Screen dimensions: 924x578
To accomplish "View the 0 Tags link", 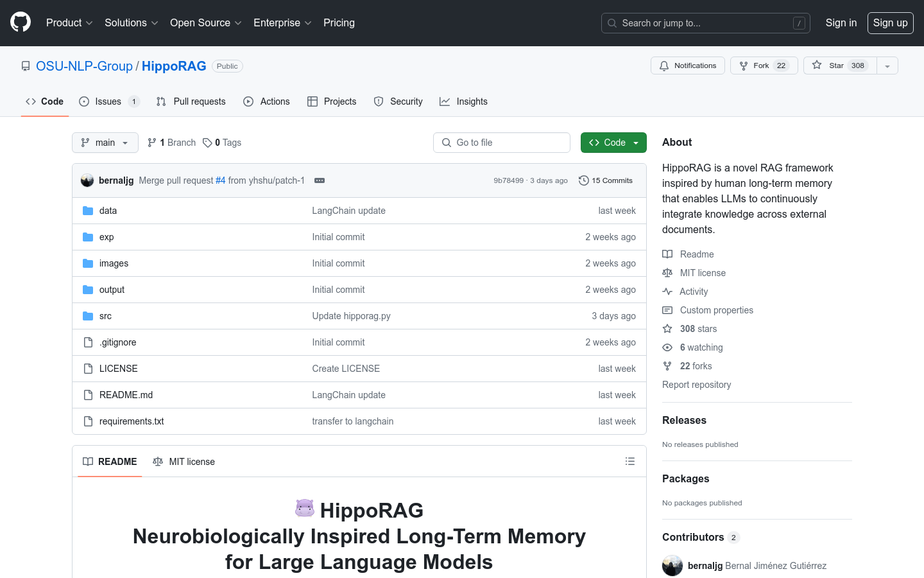I will click(222, 143).
